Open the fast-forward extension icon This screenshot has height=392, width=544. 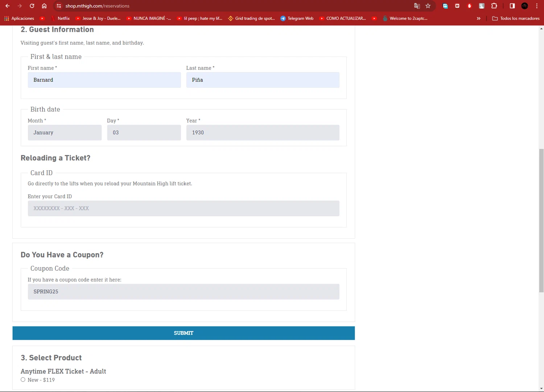[x=457, y=6]
